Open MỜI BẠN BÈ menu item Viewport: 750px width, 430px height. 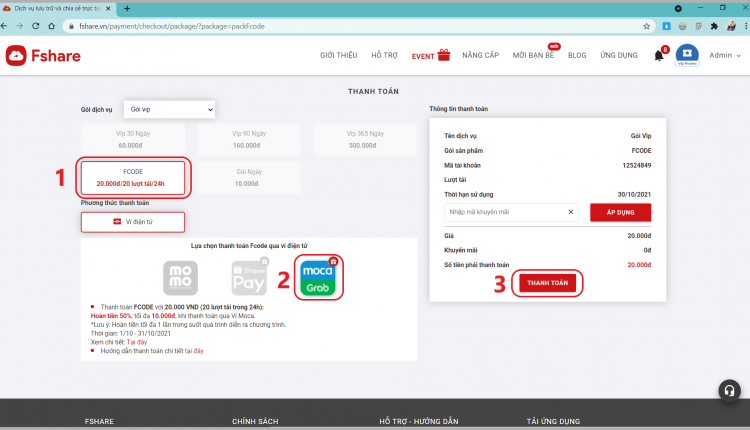point(533,55)
